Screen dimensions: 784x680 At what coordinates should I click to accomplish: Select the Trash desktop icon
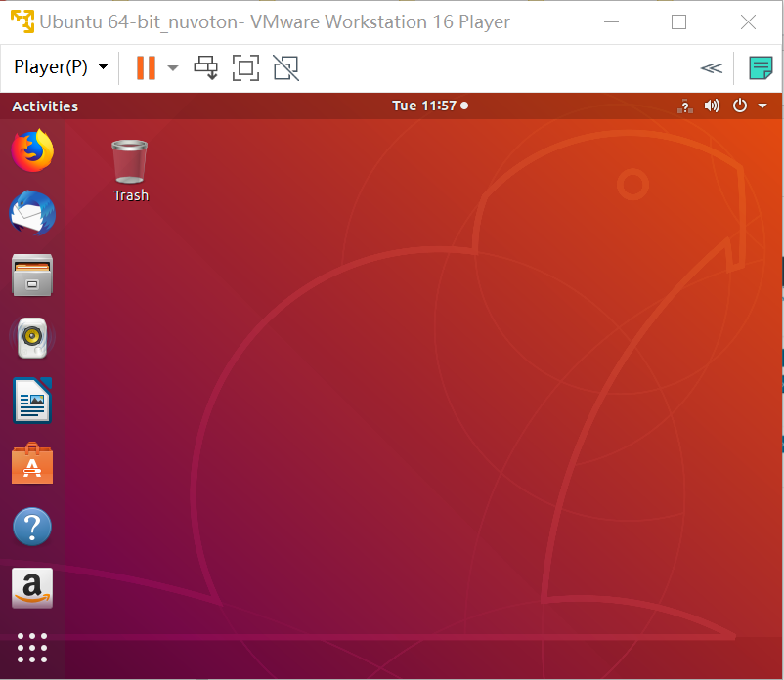(x=129, y=162)
